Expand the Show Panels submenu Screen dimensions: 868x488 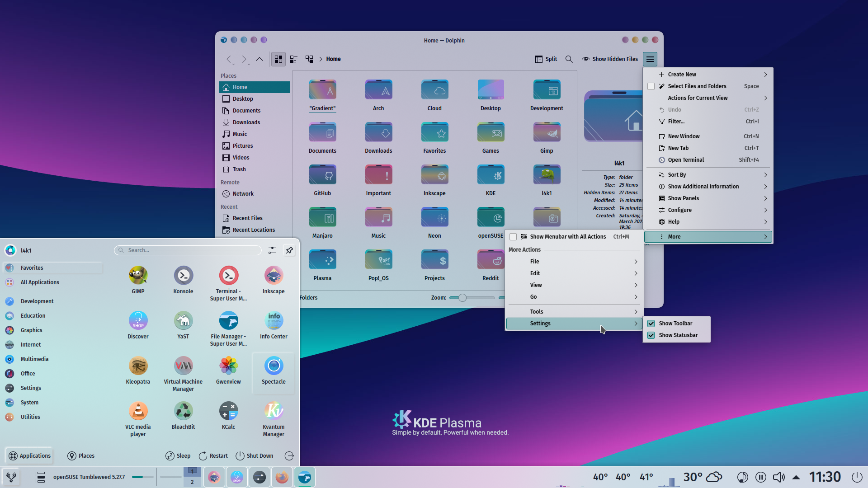pos(708,198)
